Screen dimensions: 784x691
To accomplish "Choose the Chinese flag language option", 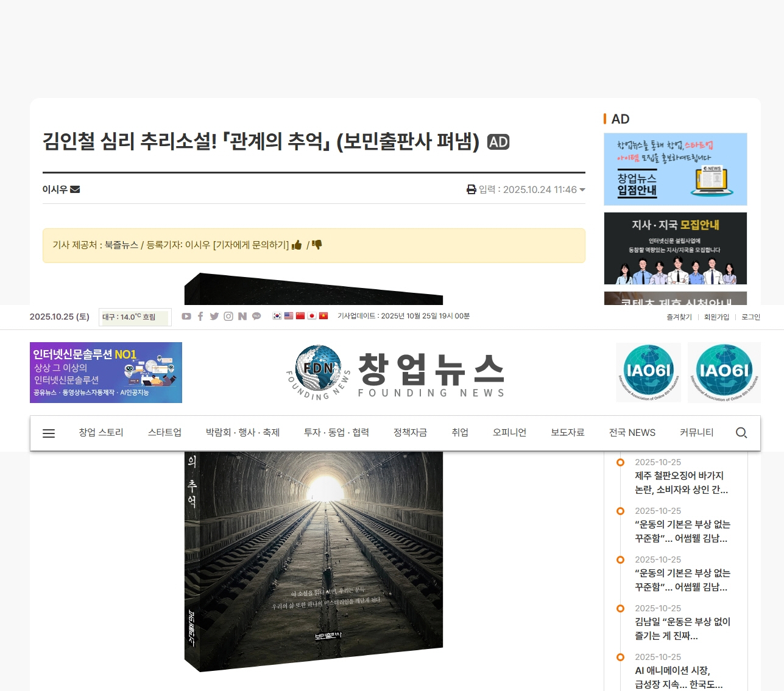I will point(300,316).
